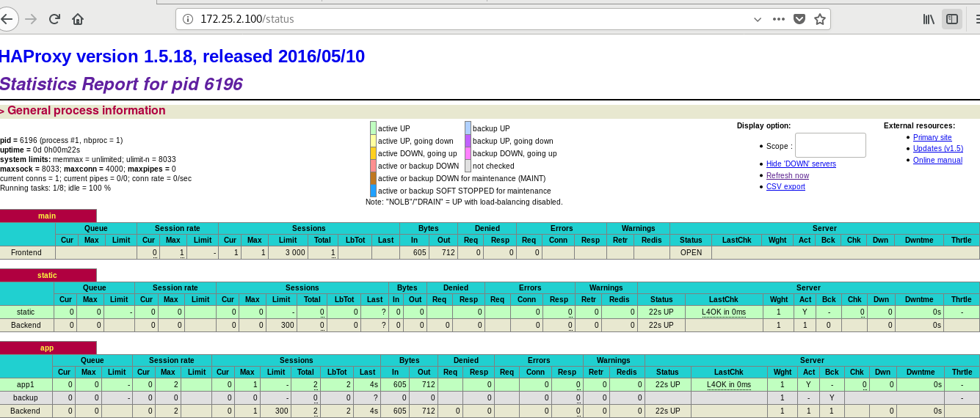
Task: Click the pink backup DOWN, going up swatch
Action: click(468, 153)
